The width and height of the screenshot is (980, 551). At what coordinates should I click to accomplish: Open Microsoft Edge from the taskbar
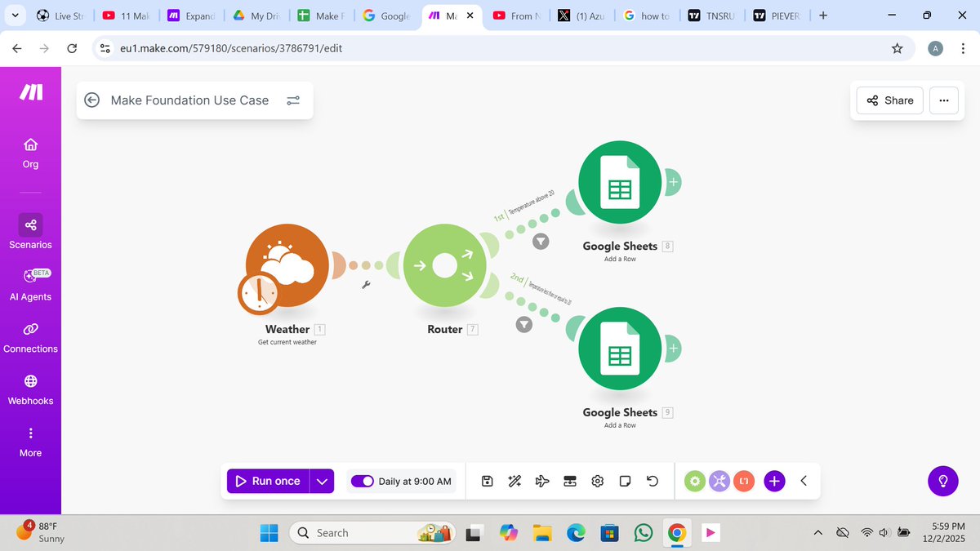576,533
